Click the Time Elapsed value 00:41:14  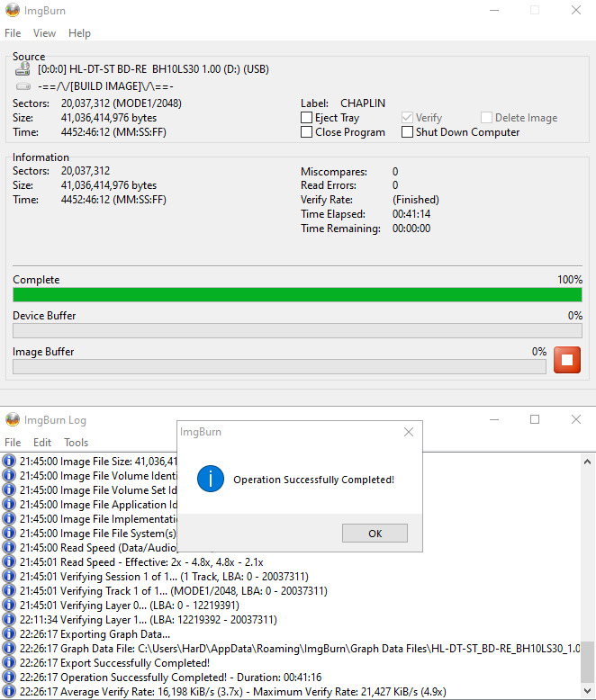click(x=411, y=214)
